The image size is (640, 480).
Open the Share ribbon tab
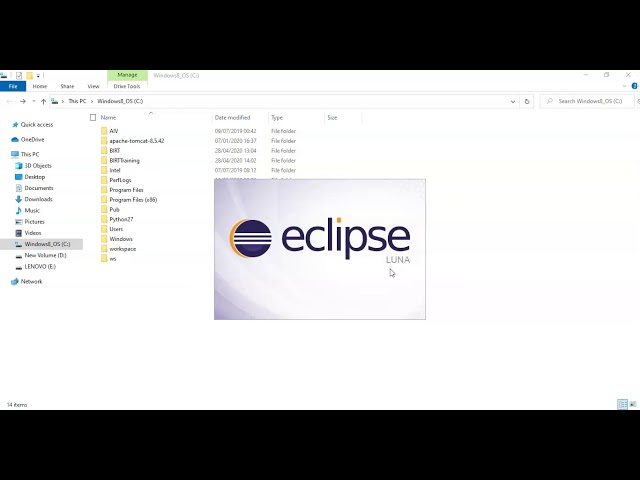[67, 86]
